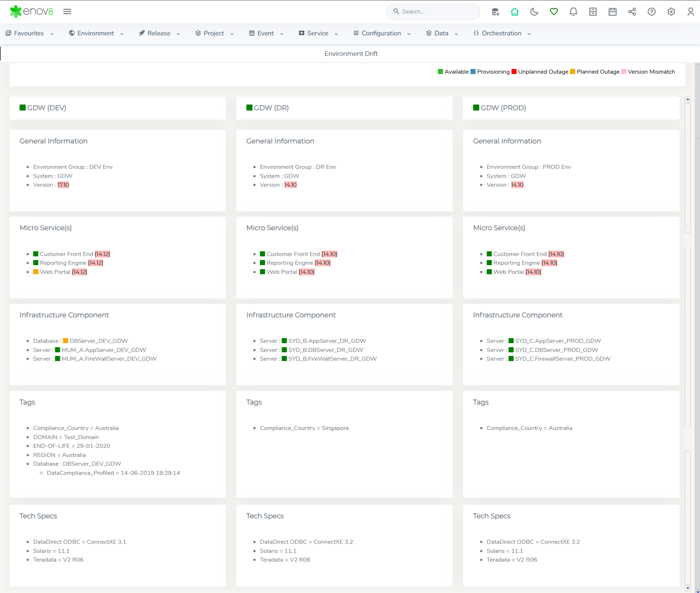Open the Configuration menu

pos(382,33)
